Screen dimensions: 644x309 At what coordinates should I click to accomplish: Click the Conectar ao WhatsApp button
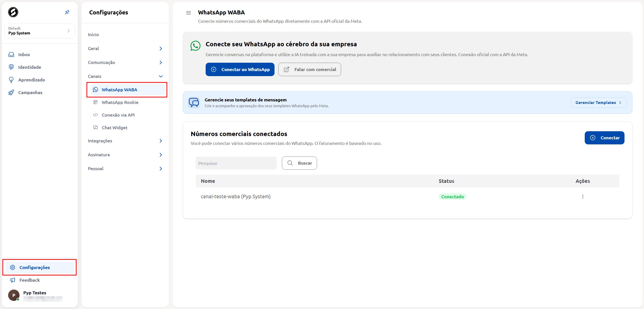tap(240, 70)
